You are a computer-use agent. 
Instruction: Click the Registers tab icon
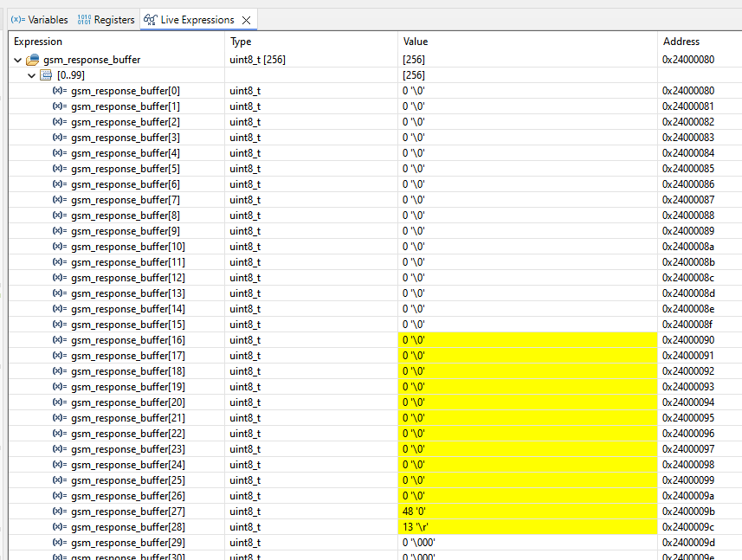[x=84, y=20]
